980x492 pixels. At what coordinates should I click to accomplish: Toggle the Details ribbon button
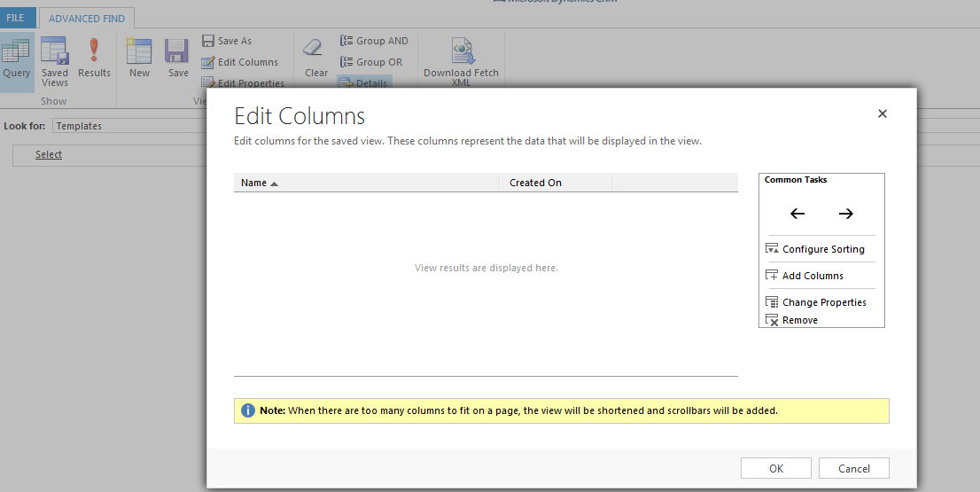(364, 82)
